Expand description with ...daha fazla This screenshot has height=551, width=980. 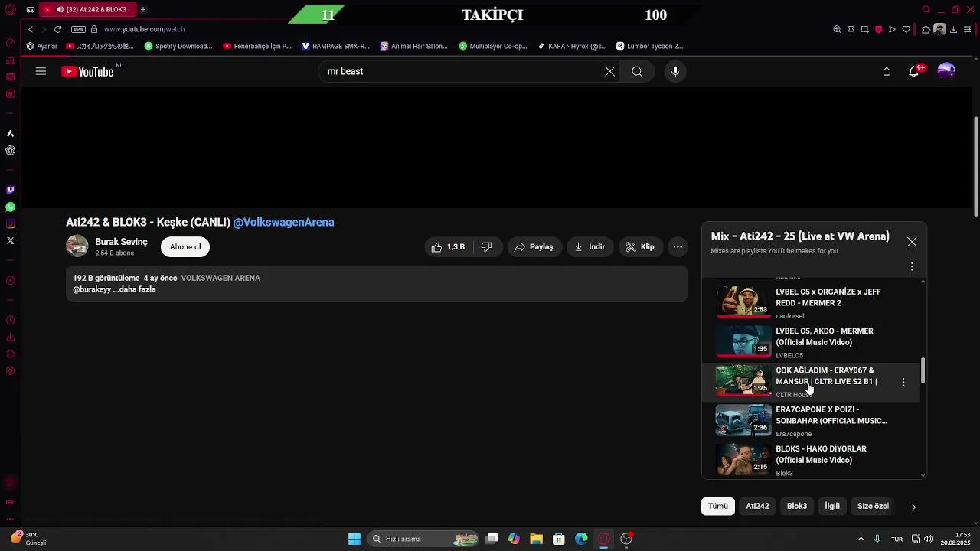[x=135, y=289]
